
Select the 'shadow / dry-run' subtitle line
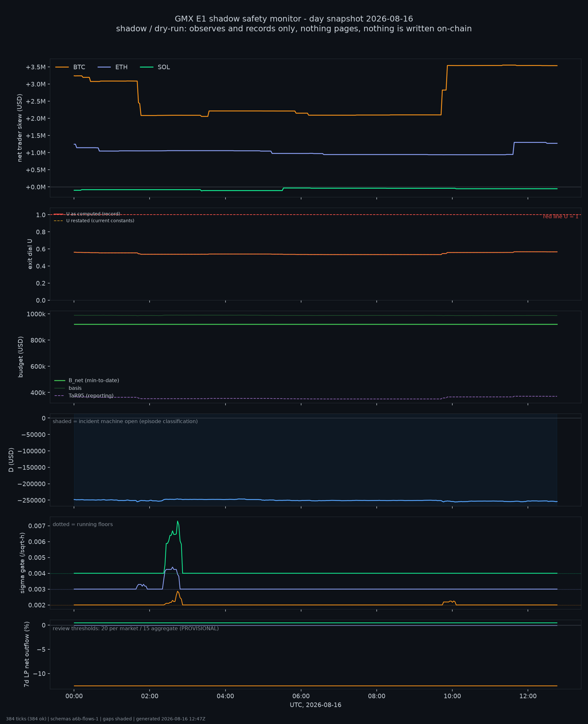[x=294, y=29]
